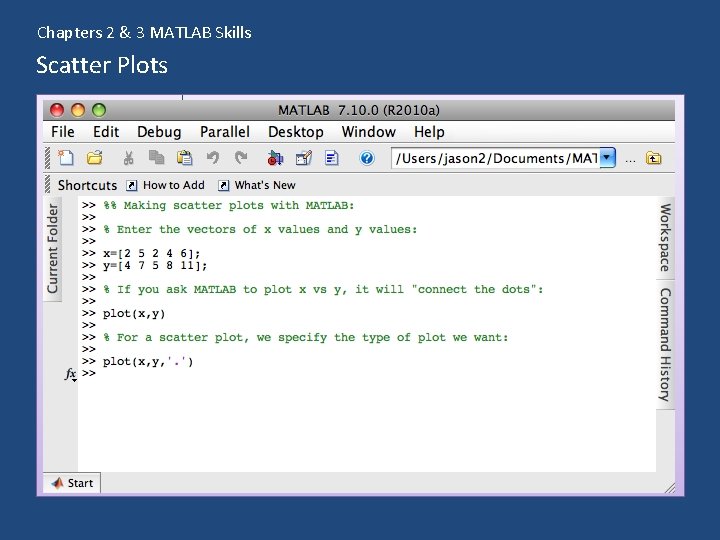Click the How to Add shortcut icon
The width and height of the screenshot is (720, 540).
pyautogui.click(x=131, y=186)
